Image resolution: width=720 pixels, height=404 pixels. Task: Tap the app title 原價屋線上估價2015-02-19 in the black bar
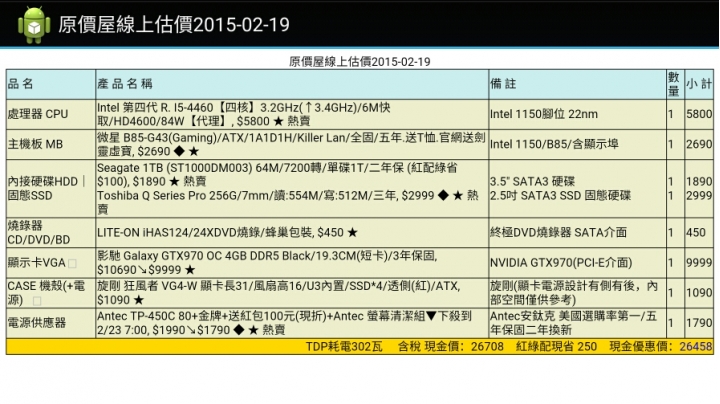pyautogui.click(x=174, y=25)
